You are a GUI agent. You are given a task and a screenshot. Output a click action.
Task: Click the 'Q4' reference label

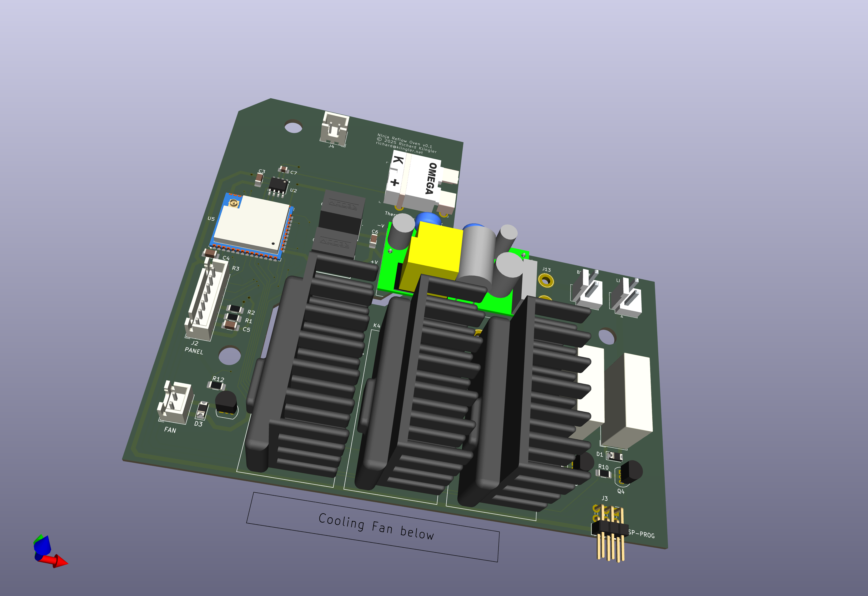621,491
